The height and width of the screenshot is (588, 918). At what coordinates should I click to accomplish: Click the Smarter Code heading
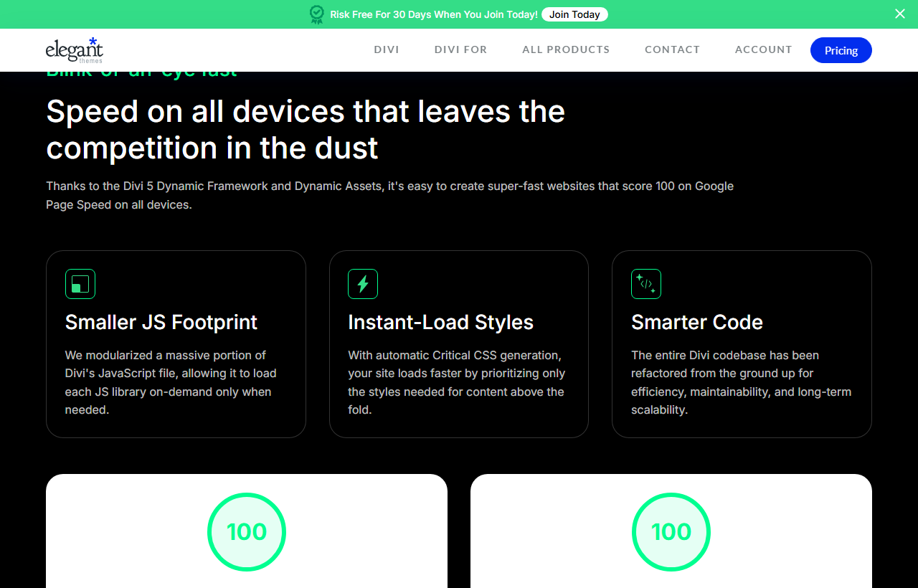(x=697, y=323)
